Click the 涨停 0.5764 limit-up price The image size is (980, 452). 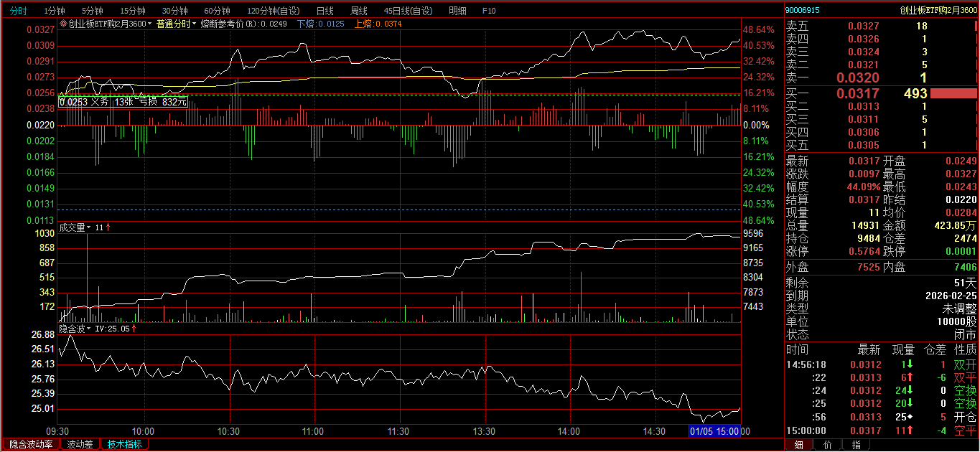864,251
